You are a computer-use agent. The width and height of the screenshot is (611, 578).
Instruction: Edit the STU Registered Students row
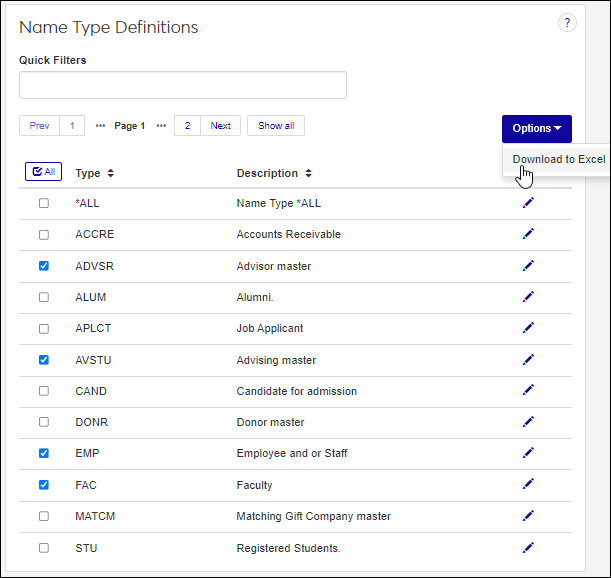[528, 547]
